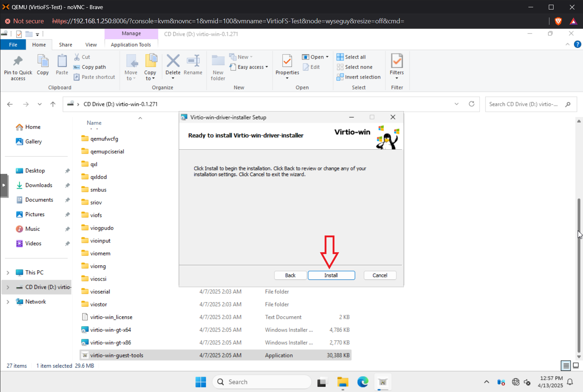Expand the Open button dropdown arrow

click(x=327, y=57)
